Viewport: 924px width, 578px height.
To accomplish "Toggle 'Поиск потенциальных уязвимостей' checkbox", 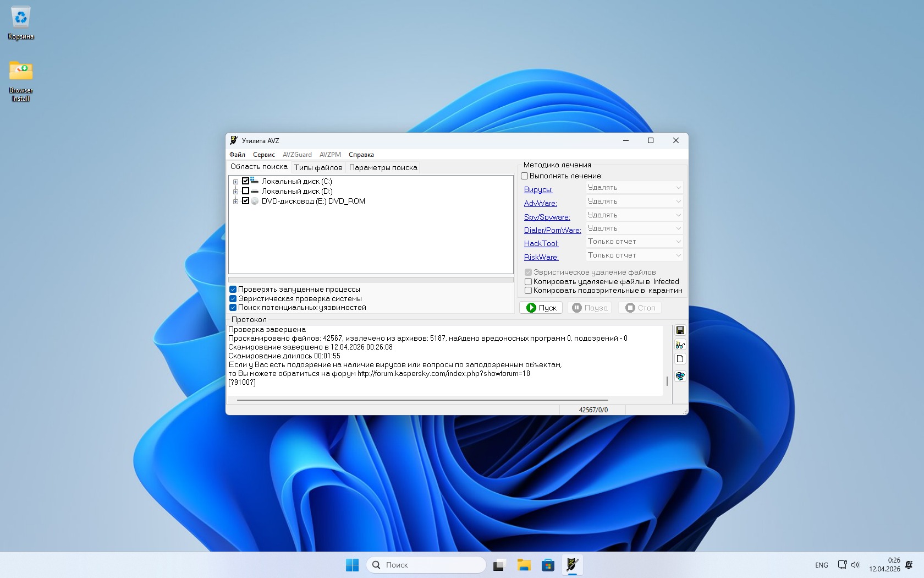I will (x=233, y=308).
